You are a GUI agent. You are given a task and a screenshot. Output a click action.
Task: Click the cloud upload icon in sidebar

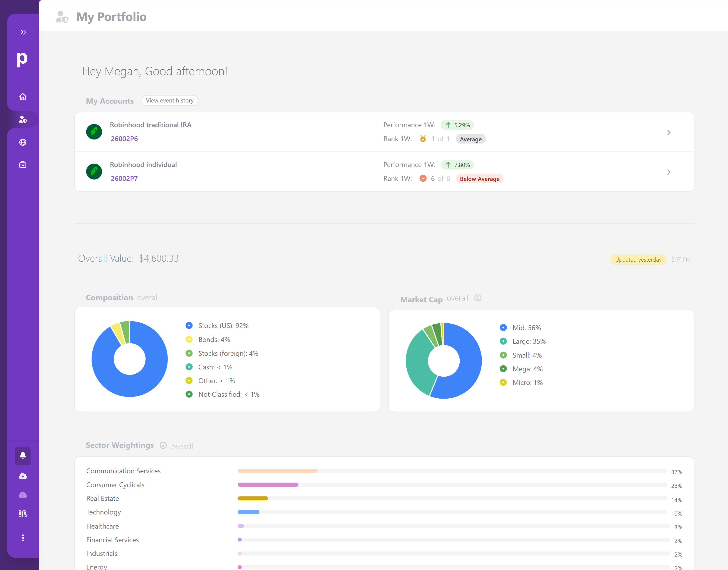22,476
